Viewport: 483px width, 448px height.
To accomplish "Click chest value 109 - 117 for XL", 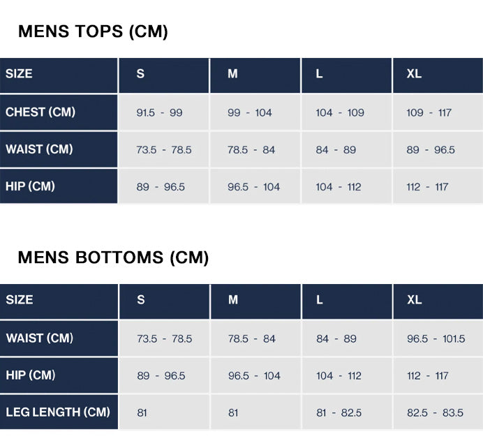I will 438,112.
